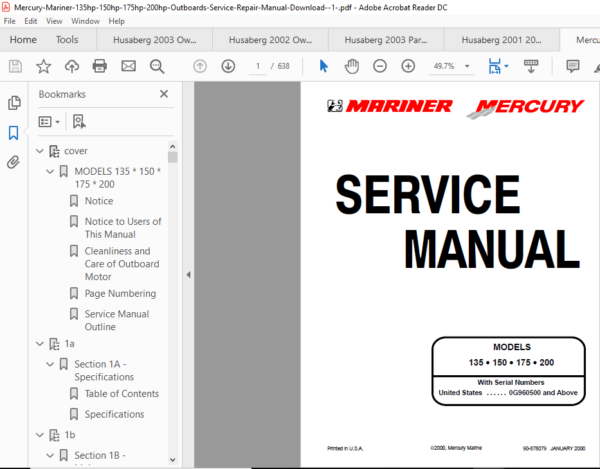Open fit page options dropdown arrow

tap(507, 66)
